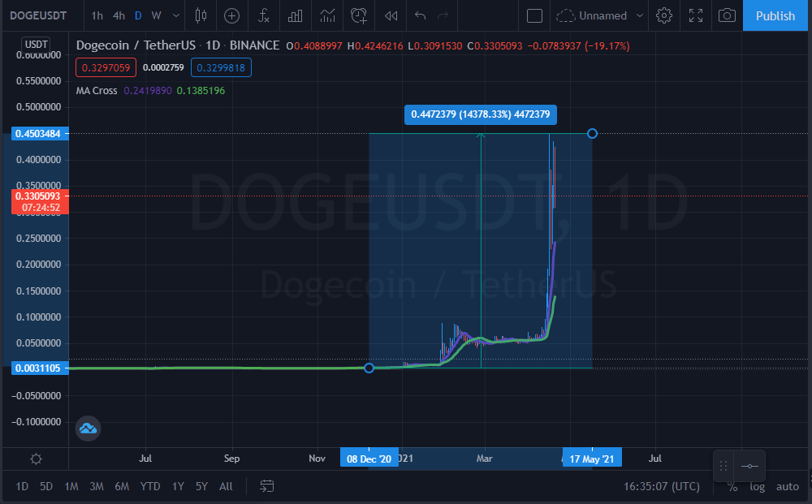Set the range to 5D
The height and width of the screenshot is (504, 812).
(x=46, y=486)
